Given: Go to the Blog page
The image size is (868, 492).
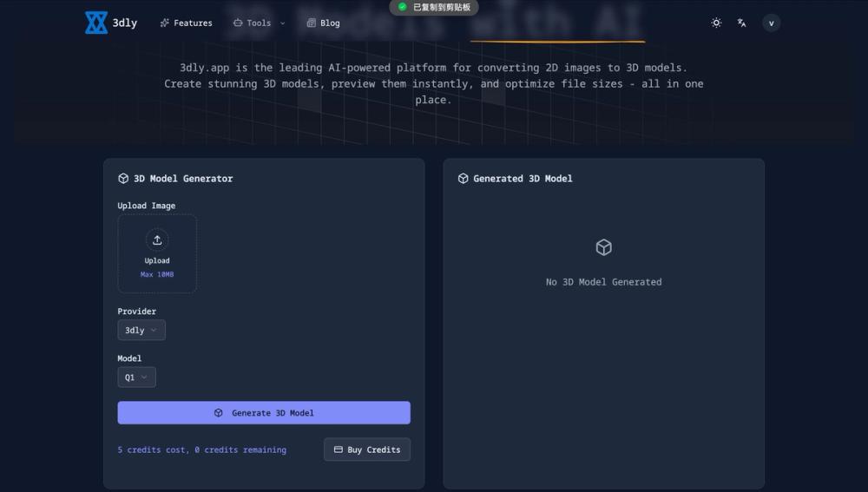Looking at the screenshot, I should 323,23.
